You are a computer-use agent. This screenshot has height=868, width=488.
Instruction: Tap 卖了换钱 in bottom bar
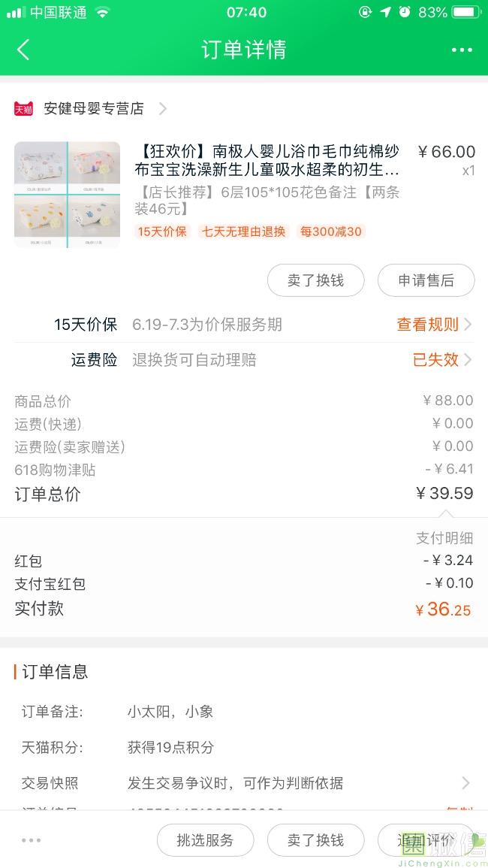coord(315,840)
